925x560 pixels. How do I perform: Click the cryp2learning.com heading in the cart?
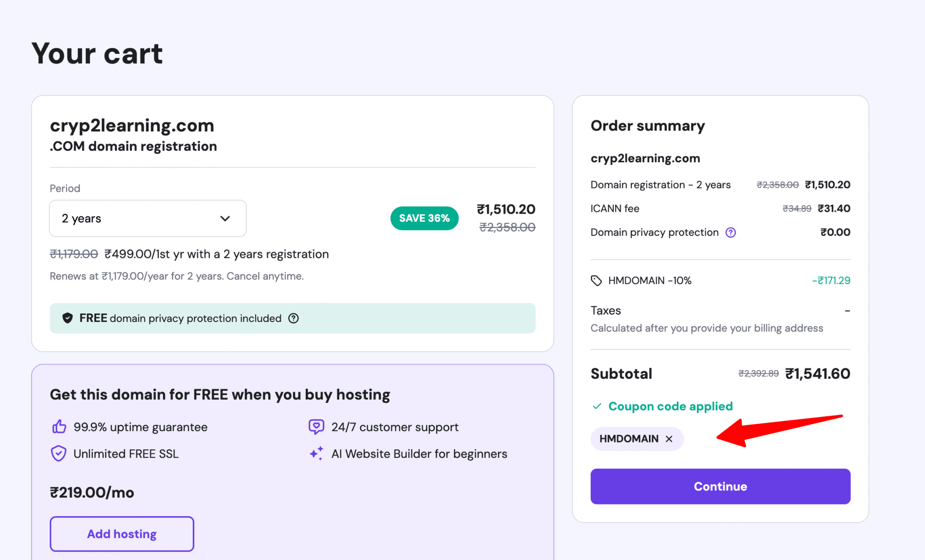(x=131, y=126)
